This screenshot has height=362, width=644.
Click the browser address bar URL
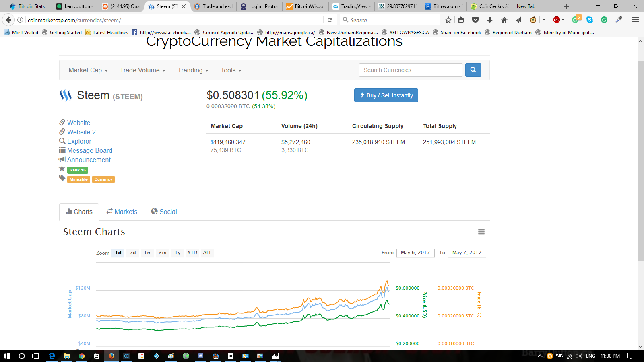coord(74,20)
